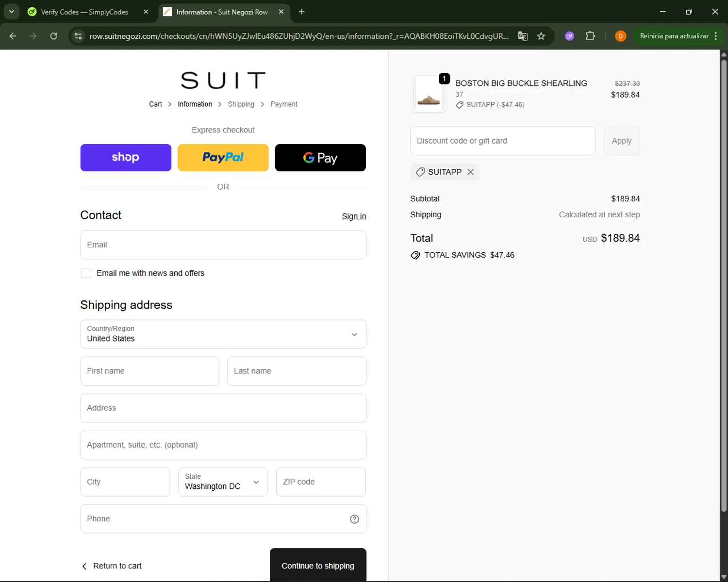Click the Information breadcrumb
This screenshot has height=582, width=728.
pos(195,104)
